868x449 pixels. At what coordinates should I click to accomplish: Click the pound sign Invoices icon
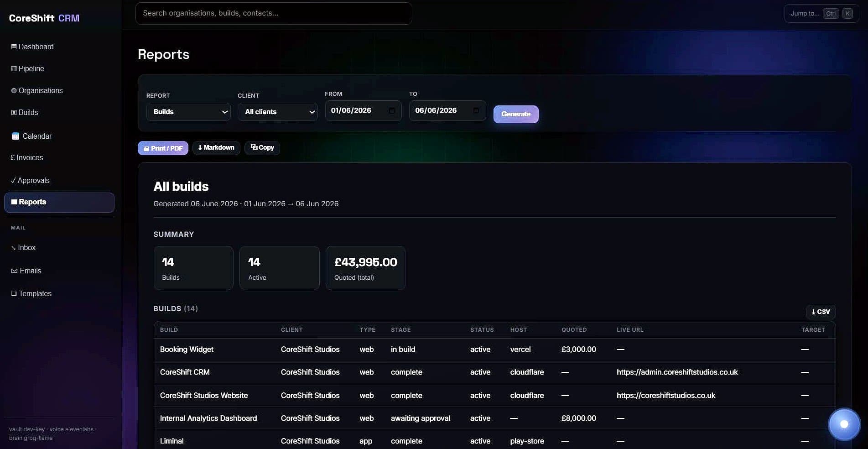(x=13, y=157)
